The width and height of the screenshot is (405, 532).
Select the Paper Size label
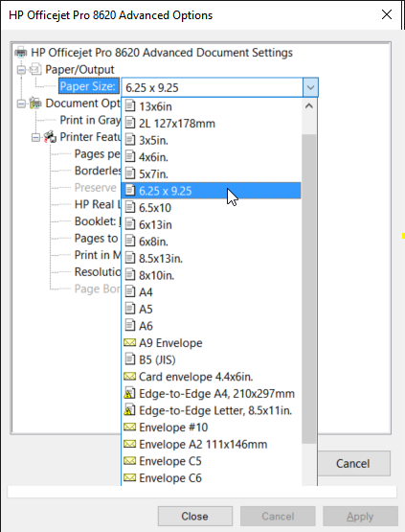point(88,86)
